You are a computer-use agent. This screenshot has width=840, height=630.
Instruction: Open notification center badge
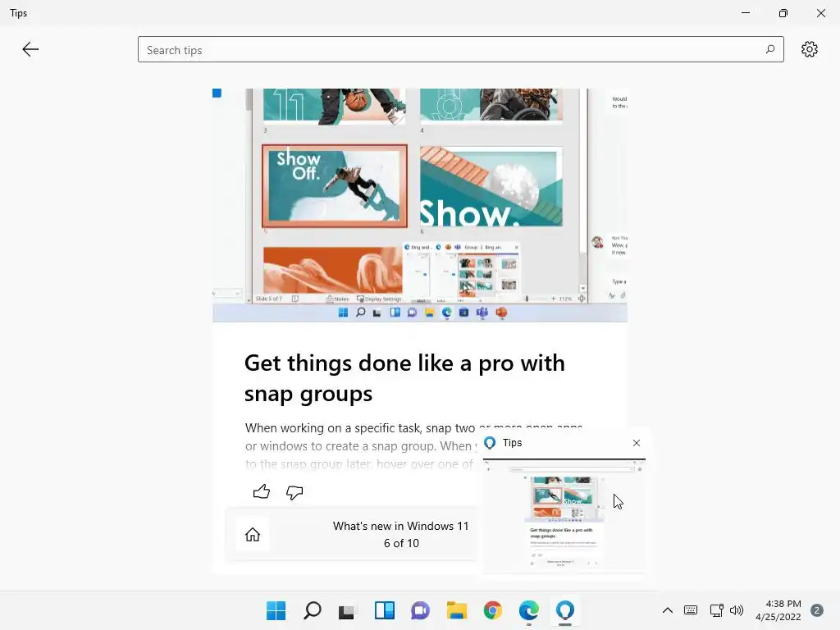pyautogui.click(x=816, y=610)
